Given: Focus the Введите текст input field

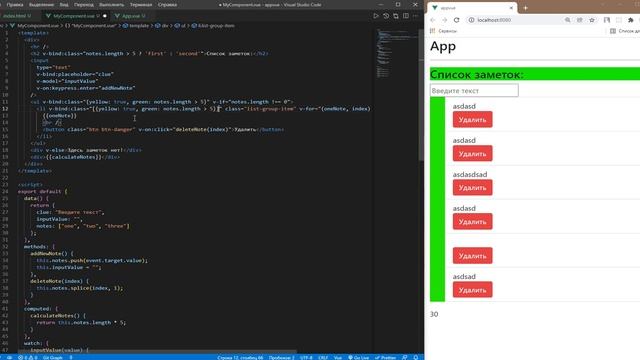Looking at the screenshot, I should 474,91.
